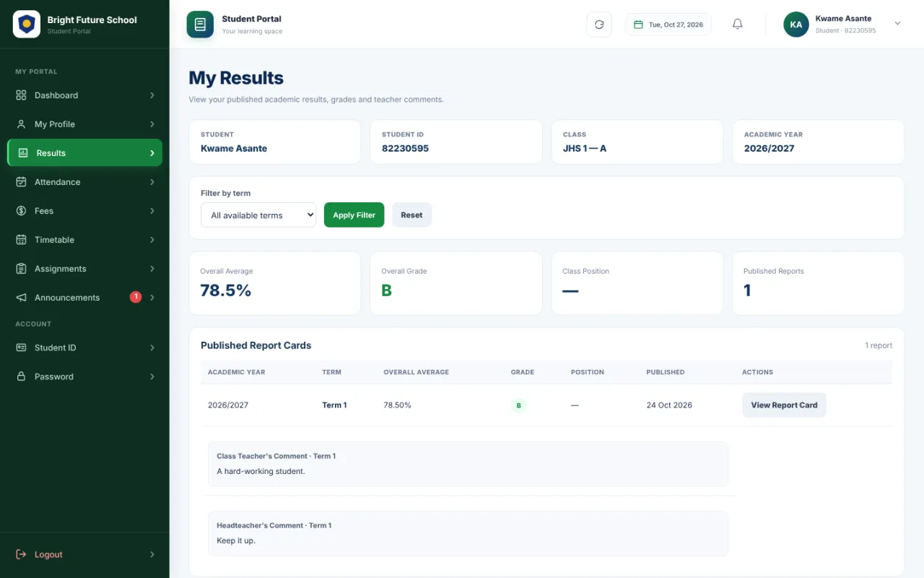Screen dimensions: 924x578
Task: Click the Password padlock icon
Action: pos(21,376)
